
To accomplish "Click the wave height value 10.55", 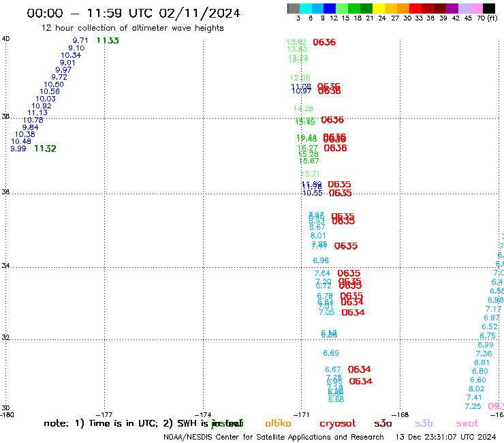I will pos(313,193).
